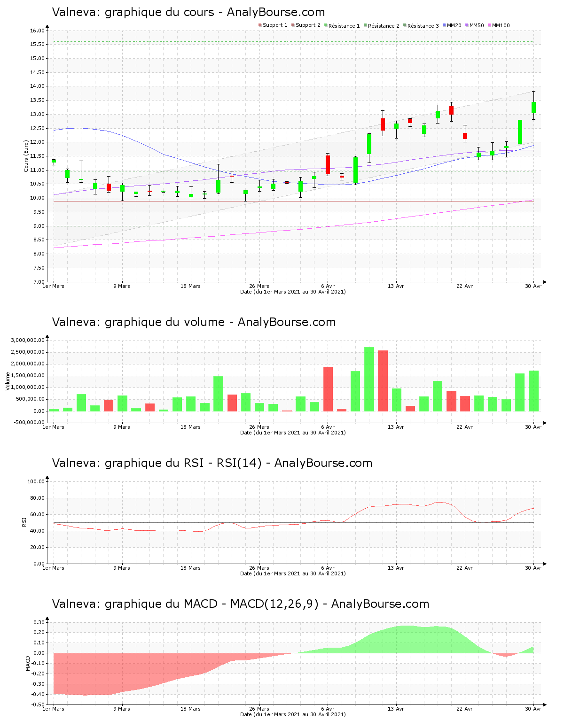Click the 15.50 price axis value

[x=37, y=45]
